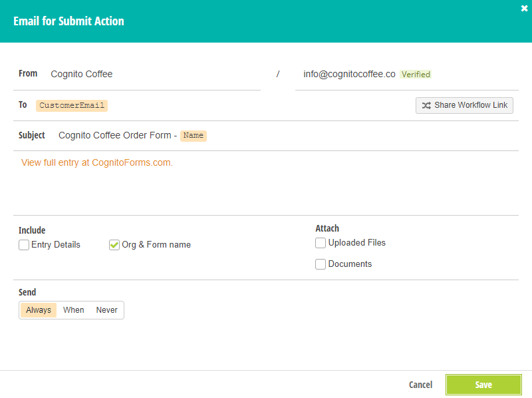Save the email settings
The image size is (532, 398).
pos(483,385)
